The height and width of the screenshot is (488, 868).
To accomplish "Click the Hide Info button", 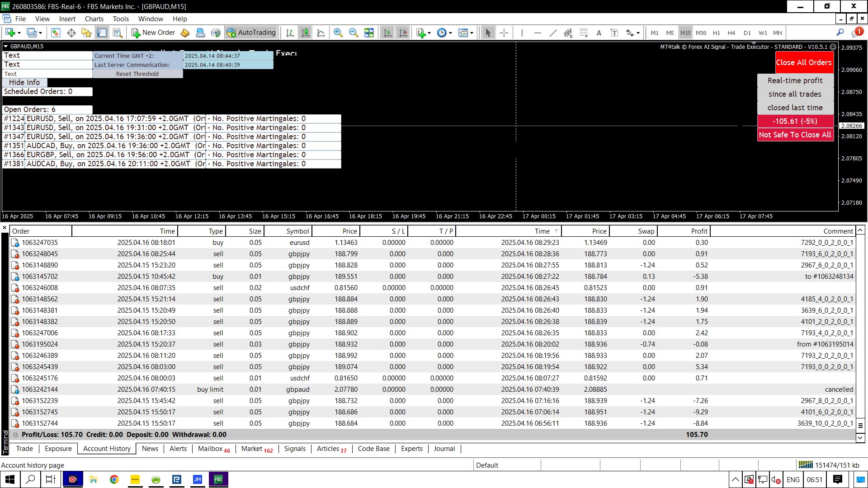I will pos(24,82).
